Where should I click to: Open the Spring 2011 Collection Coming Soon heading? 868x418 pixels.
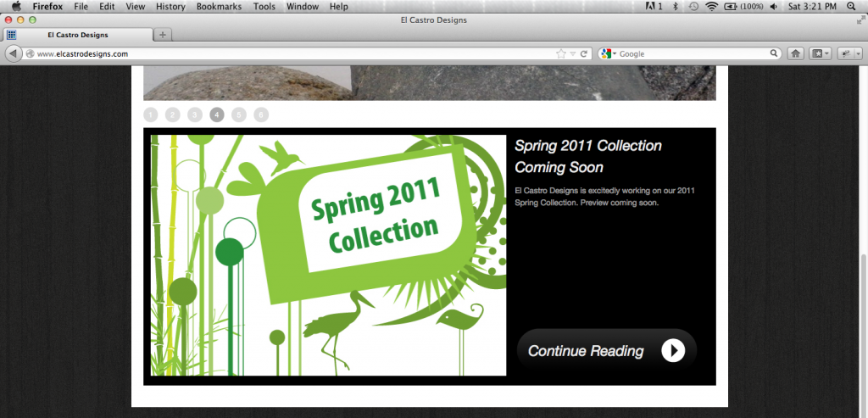pyautogui.click(x=588, y=156)
